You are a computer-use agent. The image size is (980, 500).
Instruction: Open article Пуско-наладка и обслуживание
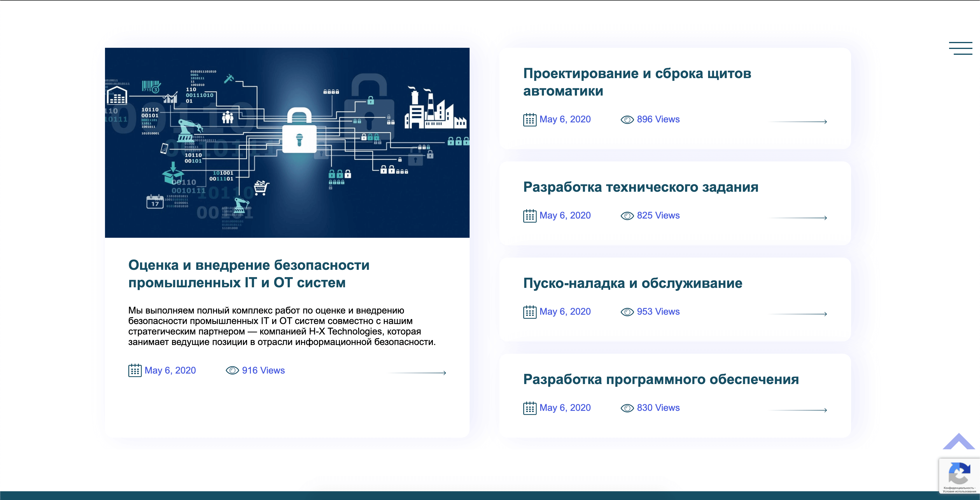[633, 283]
